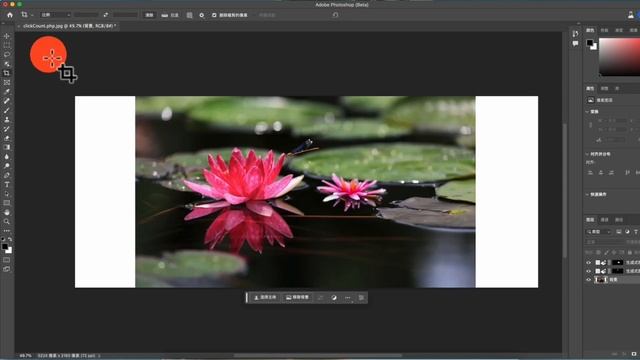Select the Blur tool
The height and width of the screenshot is (360, 640).
point(7,157)
